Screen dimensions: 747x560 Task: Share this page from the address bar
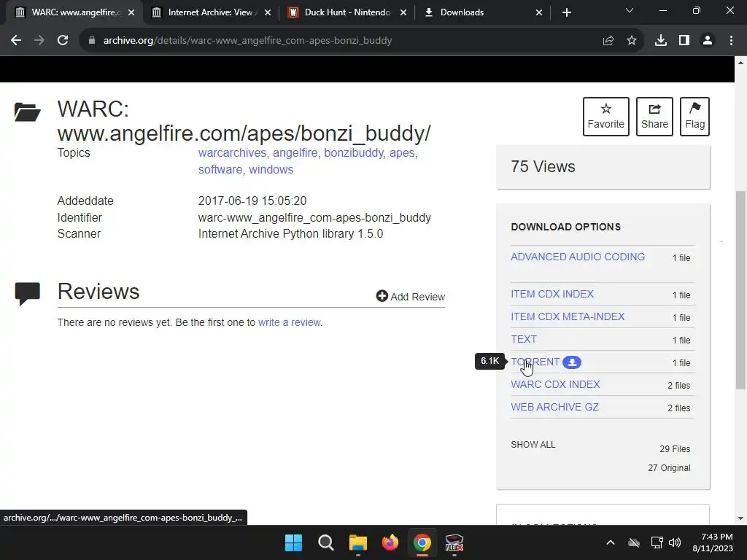tap(608, 41)
